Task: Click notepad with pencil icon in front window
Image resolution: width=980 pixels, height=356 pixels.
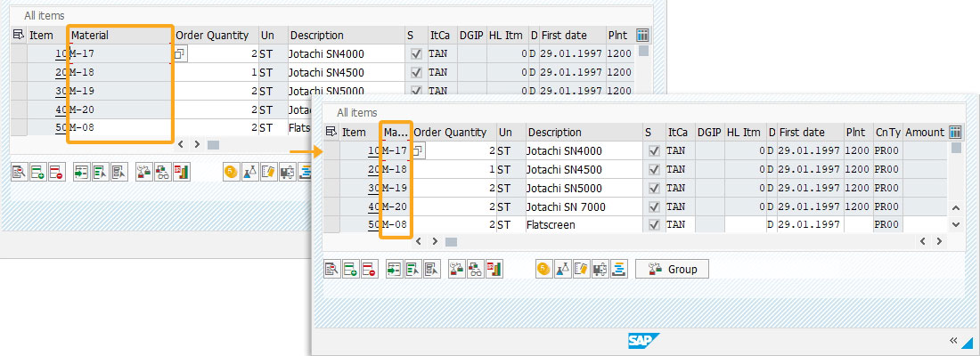Action: pos(582,269)
